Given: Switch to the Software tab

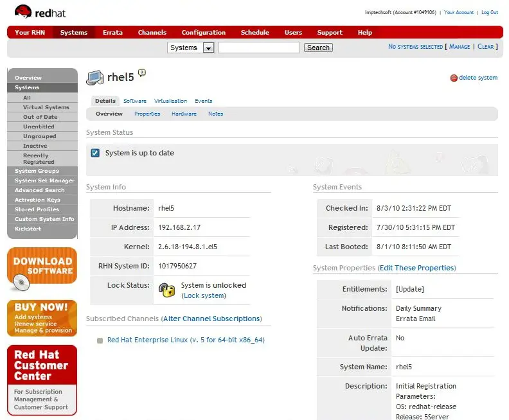Looking at the screenshot, I should [135, 101].
